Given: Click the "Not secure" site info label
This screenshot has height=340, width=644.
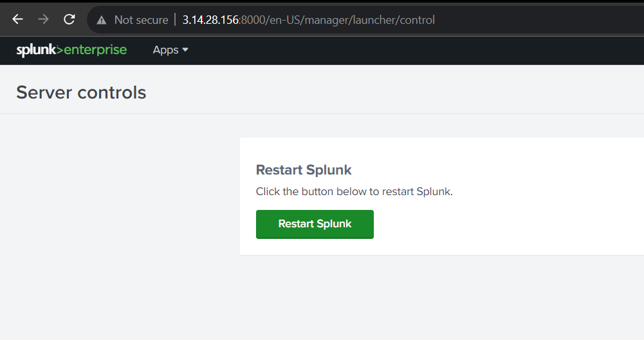Looking at the screenshot, I should click(x=140, y=20).
